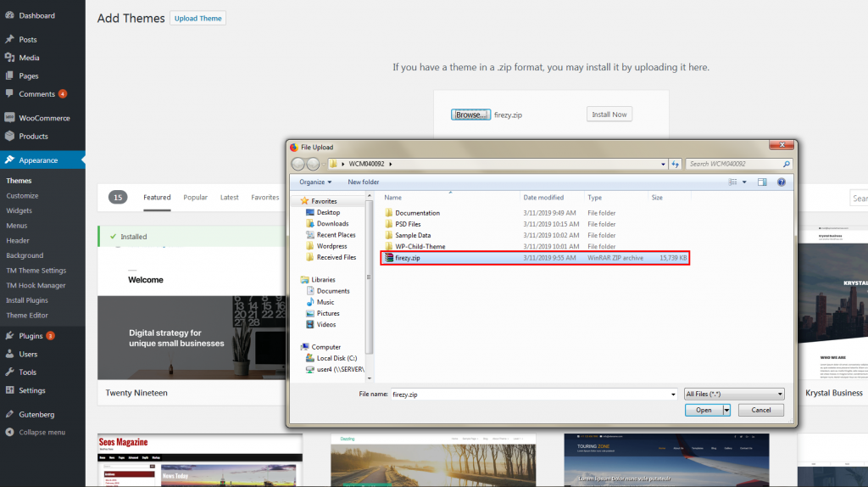Click the Pages icon in sidebar
This screenshot has width=868, height=487.
(x=9, y=76)
